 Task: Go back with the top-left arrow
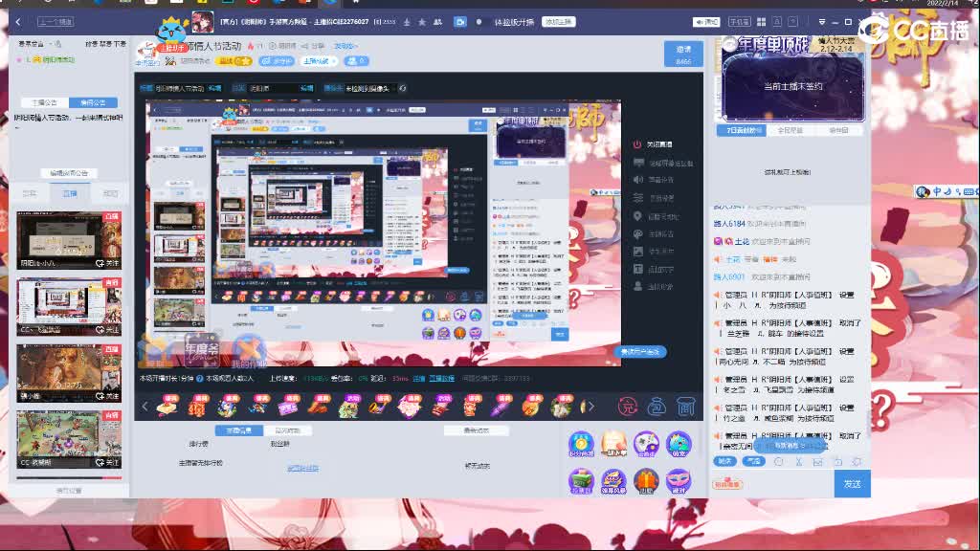[x=18, y=22]
